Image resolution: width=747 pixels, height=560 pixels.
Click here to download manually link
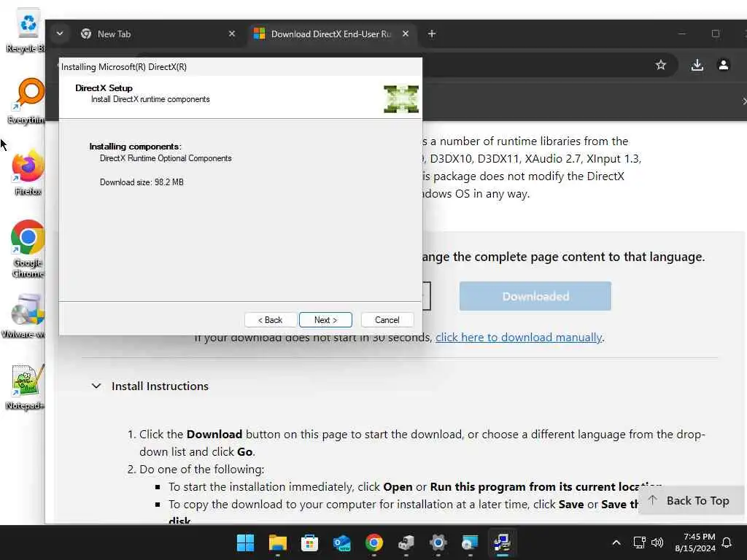[x=519, y=337]
